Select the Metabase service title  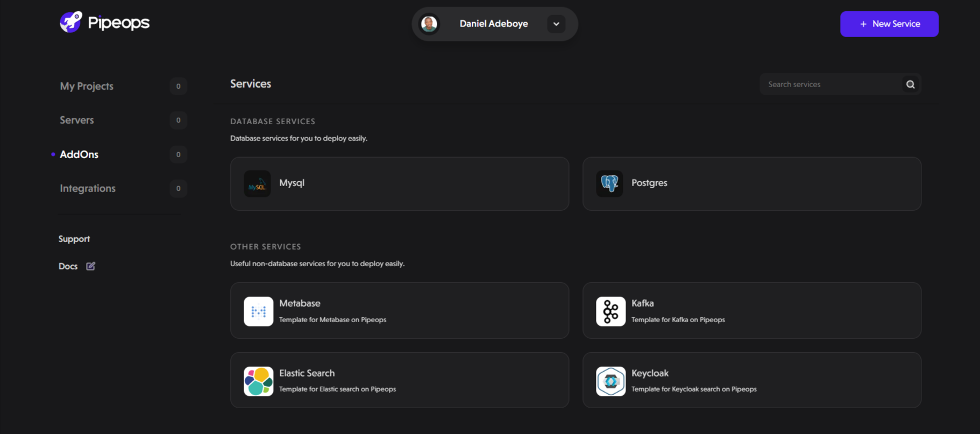pos(300,303)
